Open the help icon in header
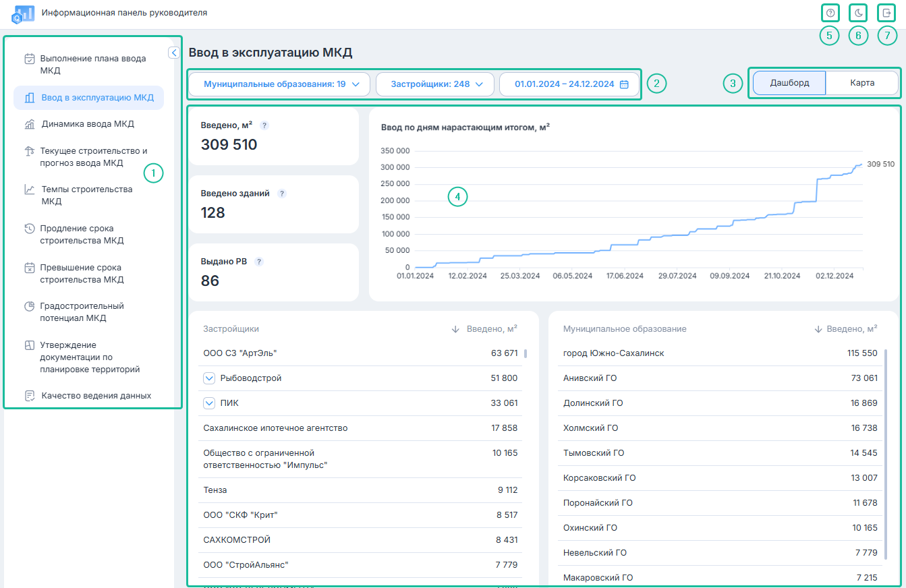The height and width of the screenshot is (588, 906). [x=830, y=13]
